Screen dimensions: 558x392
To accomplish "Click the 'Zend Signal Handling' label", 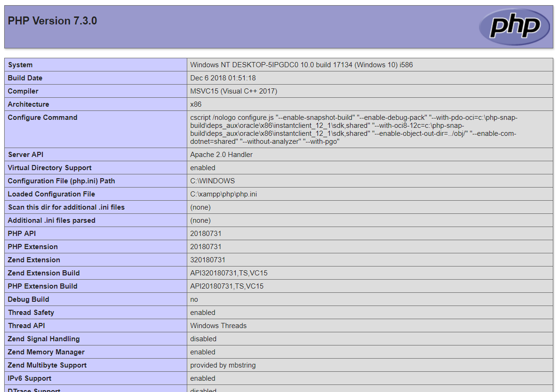I will [44, 339].
